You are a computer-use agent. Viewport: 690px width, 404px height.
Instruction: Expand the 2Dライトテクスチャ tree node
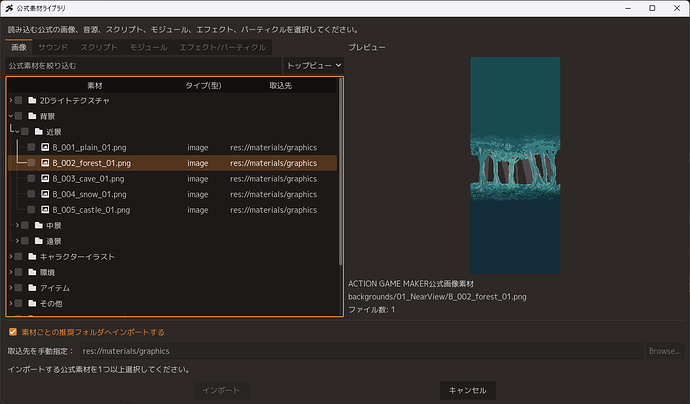pos(11,100)
